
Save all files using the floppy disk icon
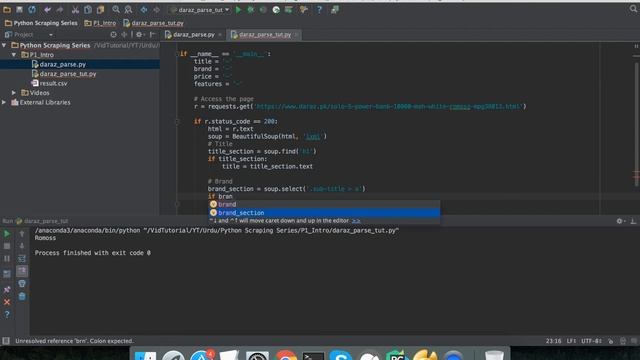point(19,9)
